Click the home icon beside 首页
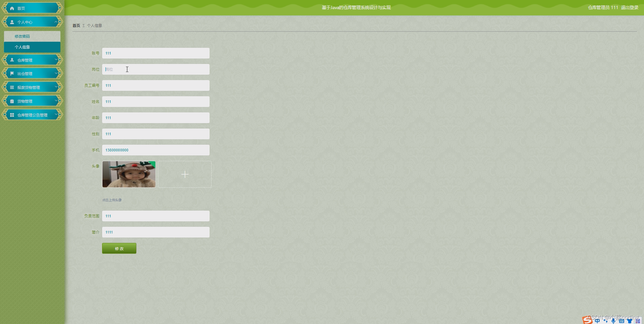The width and height of the screenshot is (644, 324). tap(12, 8)
